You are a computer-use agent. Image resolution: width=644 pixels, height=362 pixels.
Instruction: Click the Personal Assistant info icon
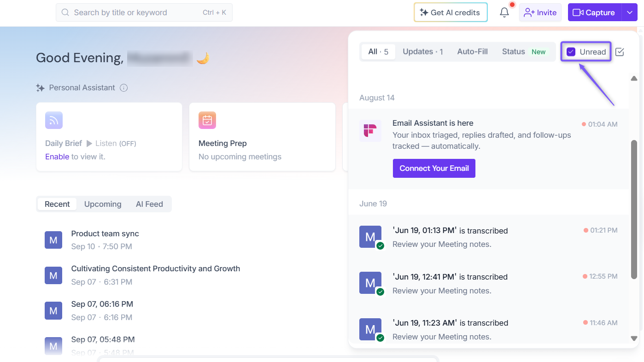[x=123, y=88]
